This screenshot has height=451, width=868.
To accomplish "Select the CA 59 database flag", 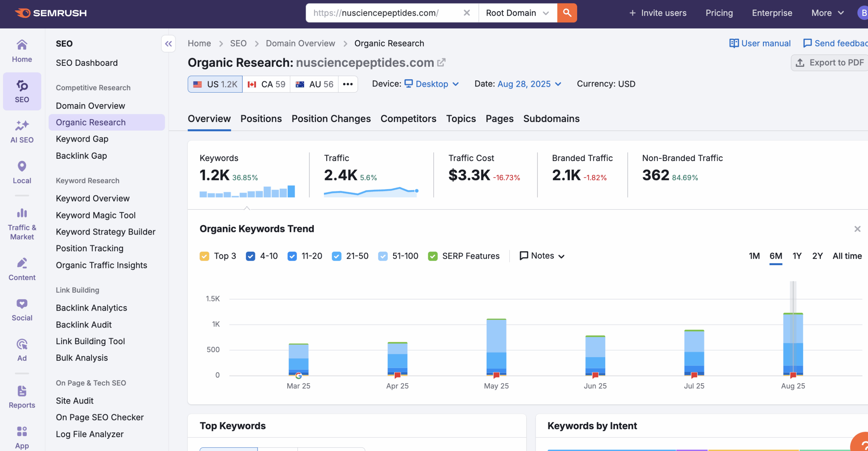I will pyautogui.click(x=267, y=84).
